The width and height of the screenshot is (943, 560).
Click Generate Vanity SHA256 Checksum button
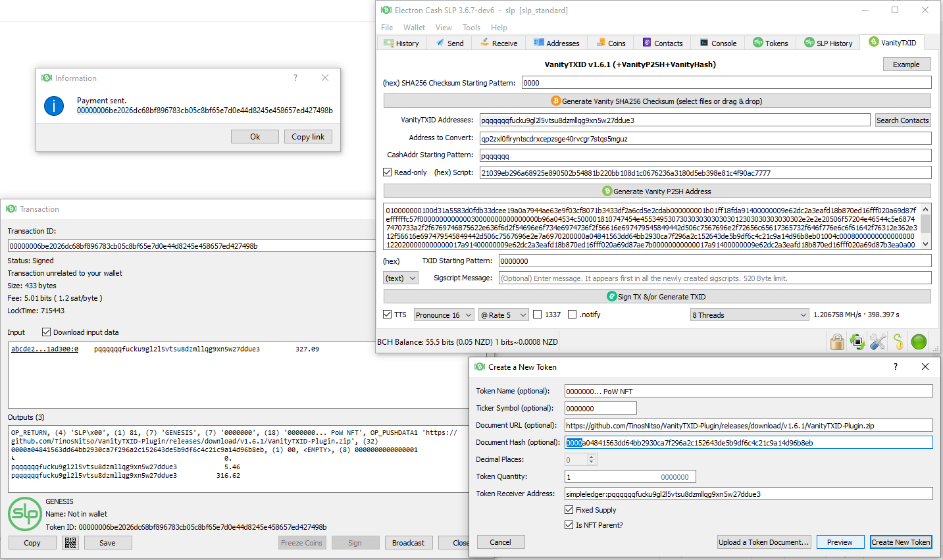click(657, 101)
